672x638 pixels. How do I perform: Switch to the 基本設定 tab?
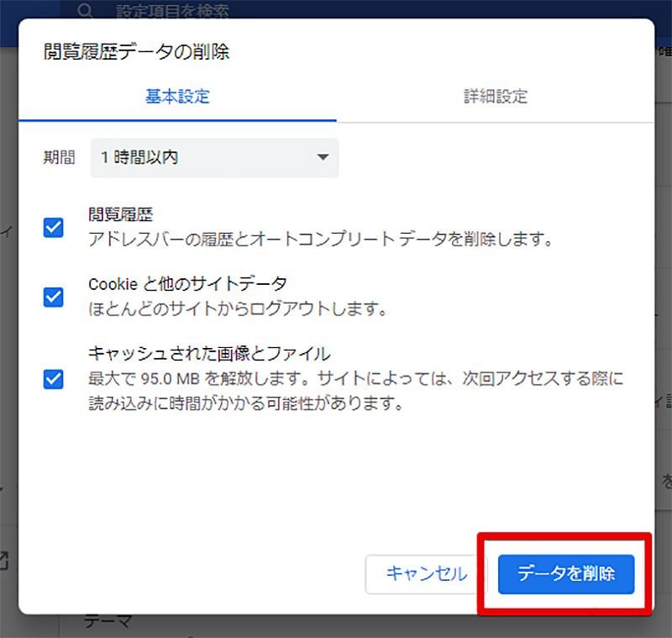(177, 97)
